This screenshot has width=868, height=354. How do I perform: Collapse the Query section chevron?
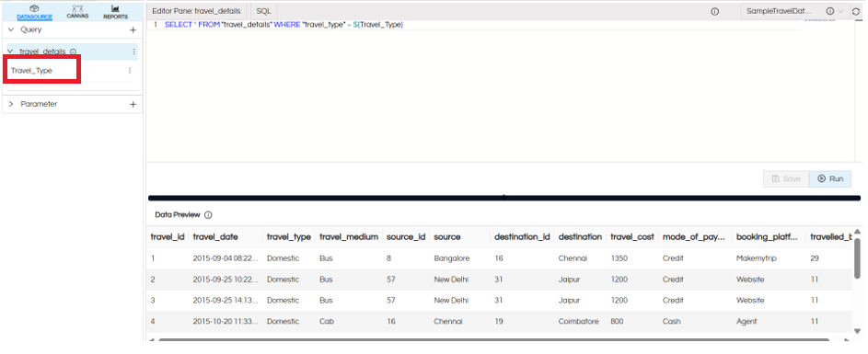(x=11, y=29)
